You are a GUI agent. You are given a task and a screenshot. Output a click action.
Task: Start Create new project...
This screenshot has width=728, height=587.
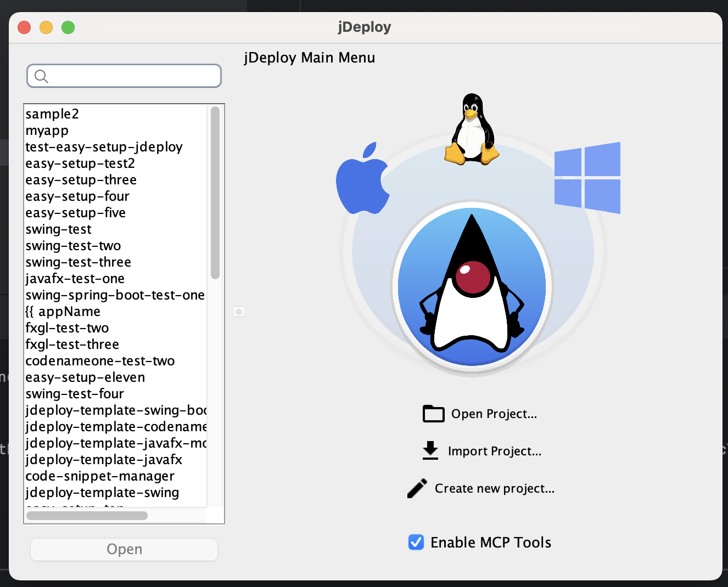(x=481, y=488)
